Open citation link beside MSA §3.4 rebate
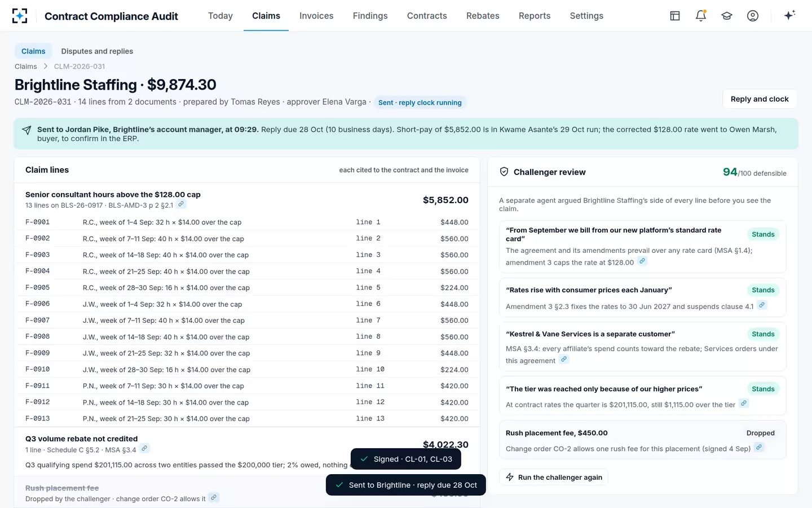 pos(145,449)
